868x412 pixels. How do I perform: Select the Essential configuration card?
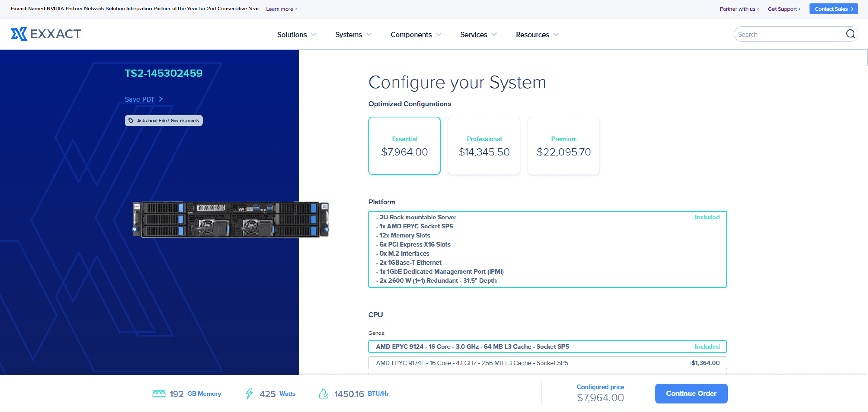(404, 146)
